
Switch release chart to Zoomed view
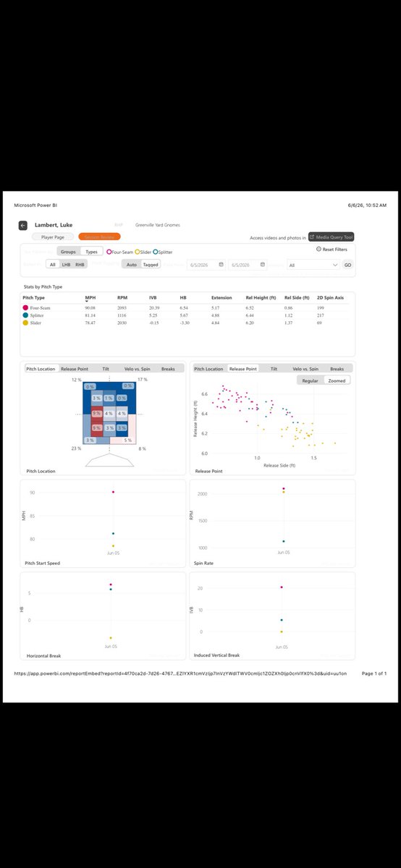pos(337,380)
